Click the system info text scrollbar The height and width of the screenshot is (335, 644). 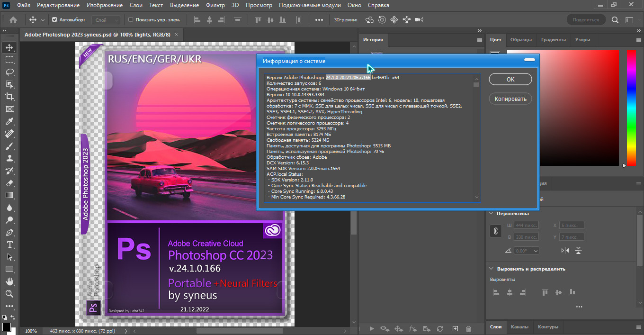click(x=476, y=137)
